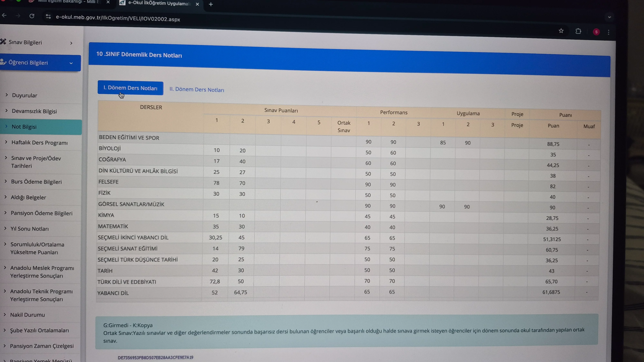Select Yıl Sonu Notları menu item
The width and height of the screenshot is (644, 362).
pyautogui.click(x=29, y=229)
